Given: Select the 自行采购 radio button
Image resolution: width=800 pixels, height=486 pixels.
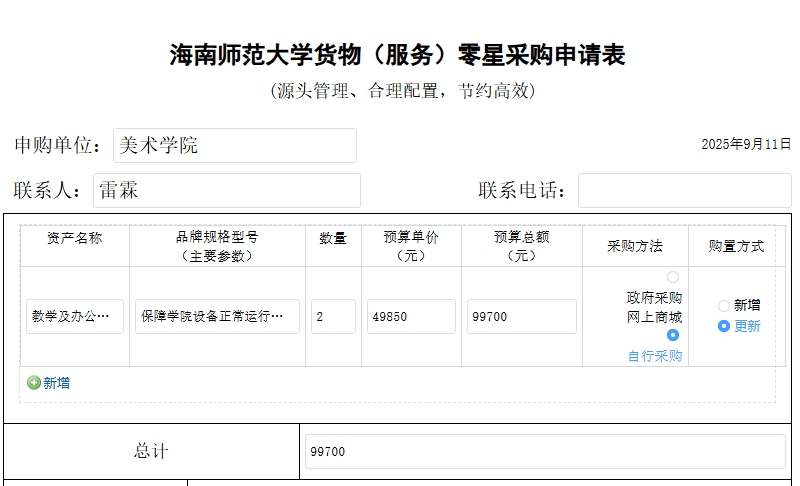Looking at the screenshot, I should [672, 335].
